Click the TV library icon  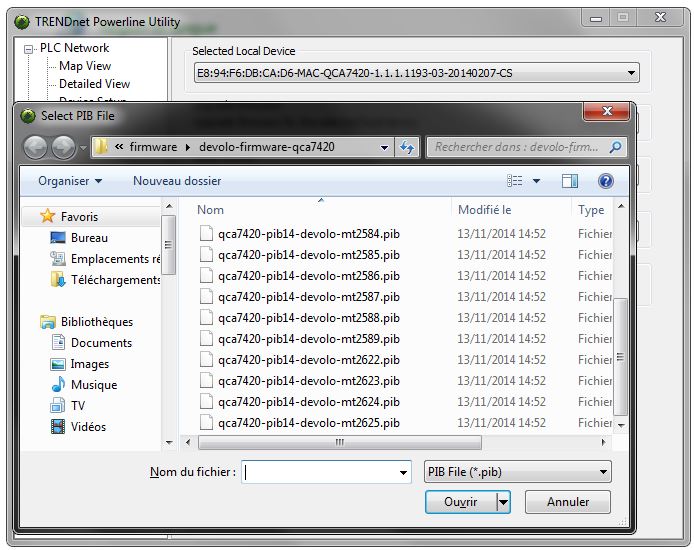[58, 405]
